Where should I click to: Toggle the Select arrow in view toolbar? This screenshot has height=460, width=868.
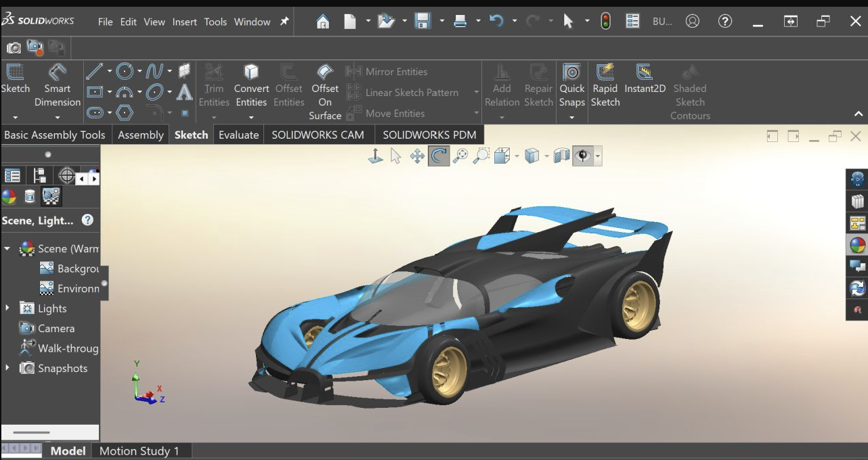click(396, 156)
